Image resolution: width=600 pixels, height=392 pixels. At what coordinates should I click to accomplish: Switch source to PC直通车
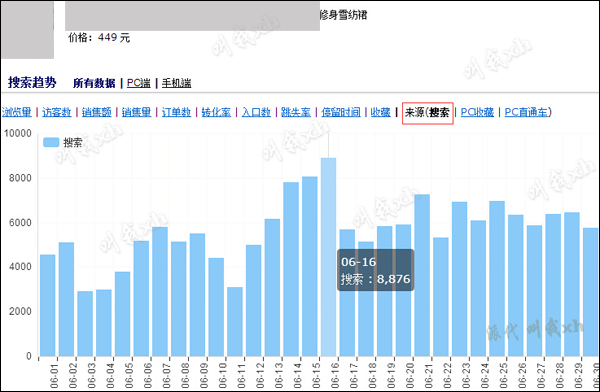(527, 112)
